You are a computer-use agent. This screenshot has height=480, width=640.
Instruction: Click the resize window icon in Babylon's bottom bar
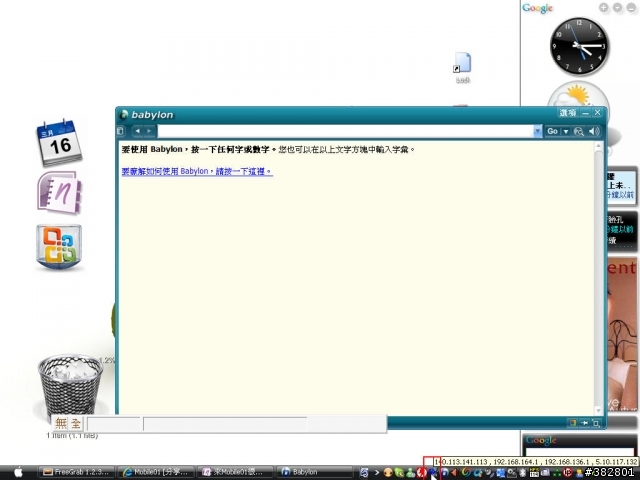(x=596, y=423)
